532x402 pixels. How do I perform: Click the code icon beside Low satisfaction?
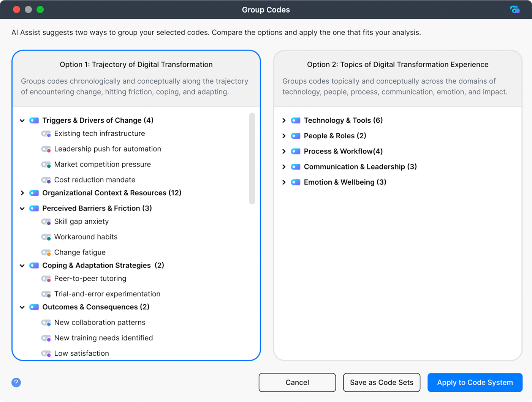pyautogui.click(x=46, y=354)
